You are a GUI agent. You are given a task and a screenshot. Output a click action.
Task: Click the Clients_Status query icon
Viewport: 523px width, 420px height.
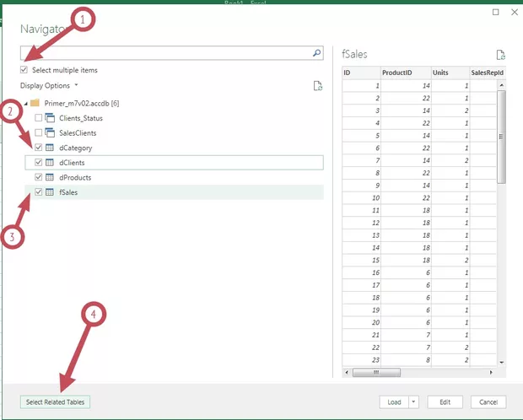pyautogui.click(x=50, y=118)
